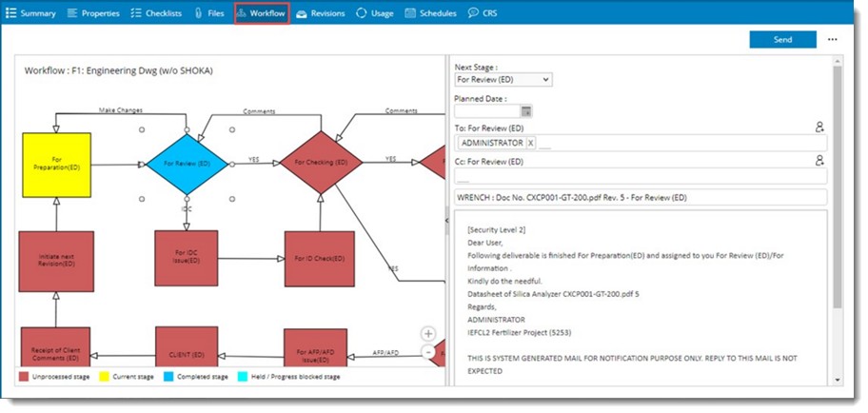Zoom in the workflow diagram

click(428, 334)
